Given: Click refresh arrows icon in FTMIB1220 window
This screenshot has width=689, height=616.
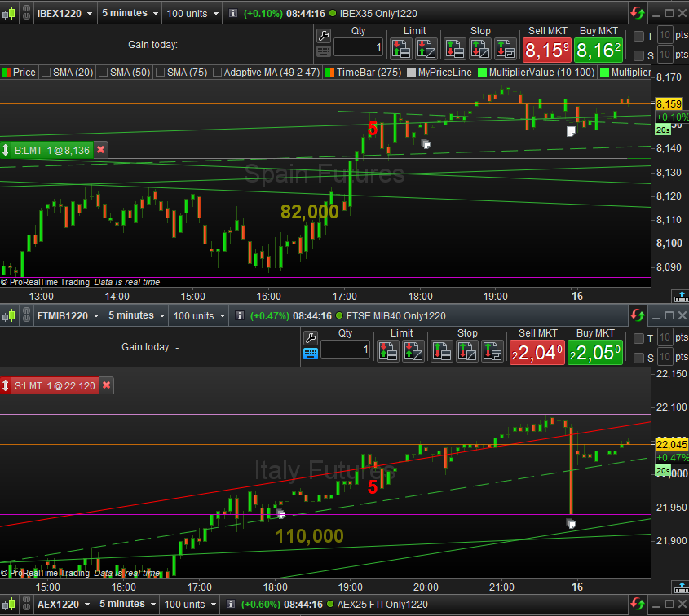Looking at the screenshot, I should click(x=637, y=315).
